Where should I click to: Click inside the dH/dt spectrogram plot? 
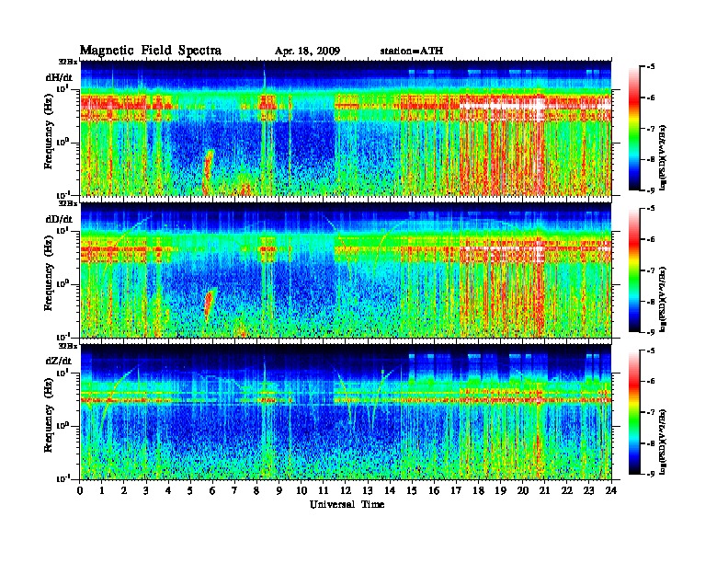coord(346,128)
